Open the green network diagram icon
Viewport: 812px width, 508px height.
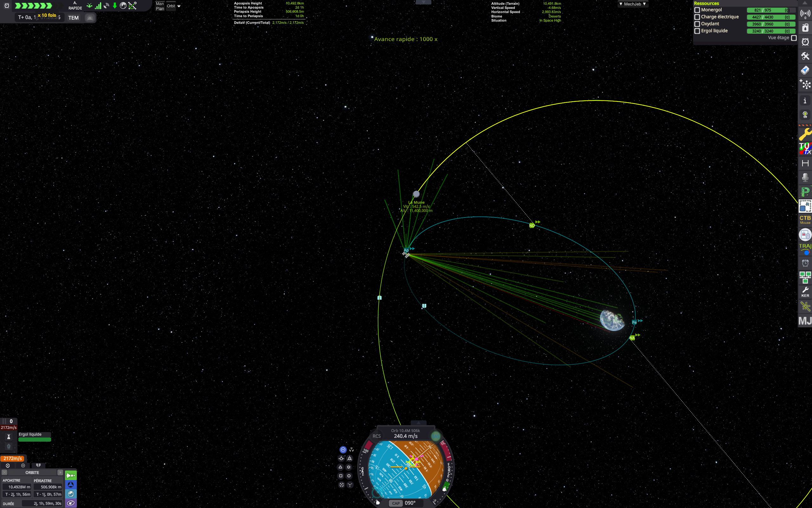(805, 277)
